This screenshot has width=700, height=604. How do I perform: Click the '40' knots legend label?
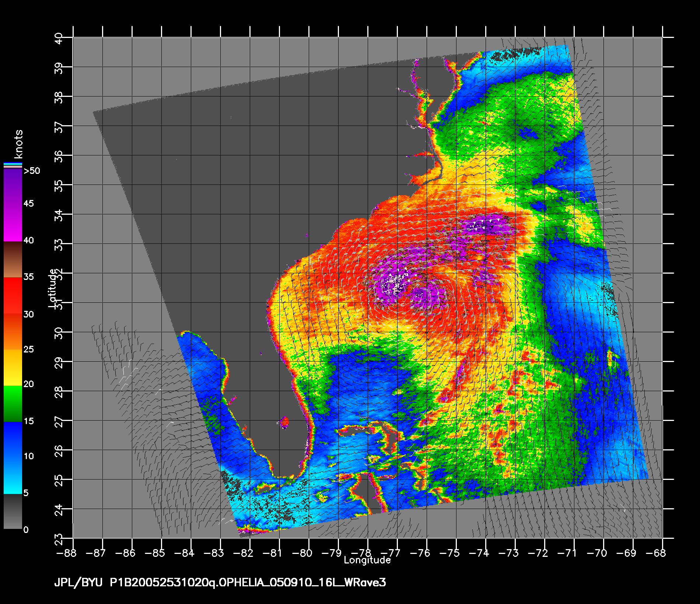tap(29, 240)
